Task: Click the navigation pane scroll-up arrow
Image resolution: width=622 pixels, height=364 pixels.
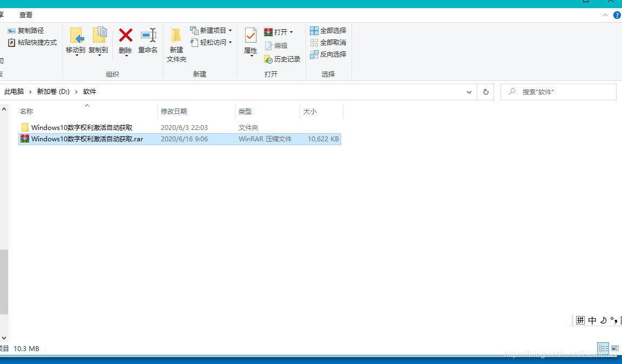Action: click(4, 109)
